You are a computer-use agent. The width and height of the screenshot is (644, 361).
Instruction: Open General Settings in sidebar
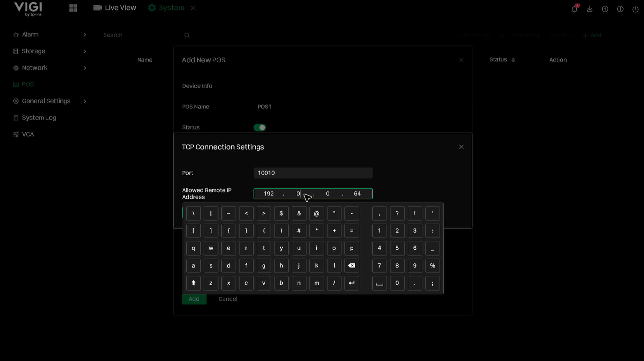point(46,101)
